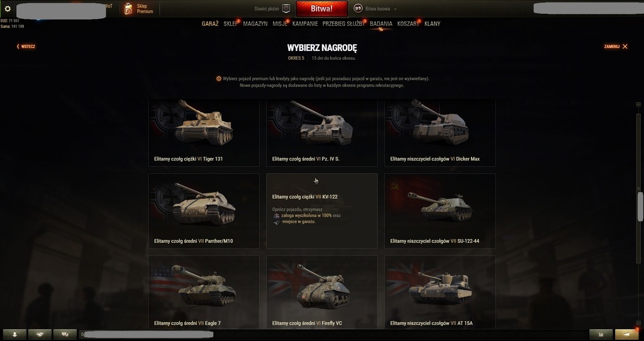Open the chat channels icon

65,335
